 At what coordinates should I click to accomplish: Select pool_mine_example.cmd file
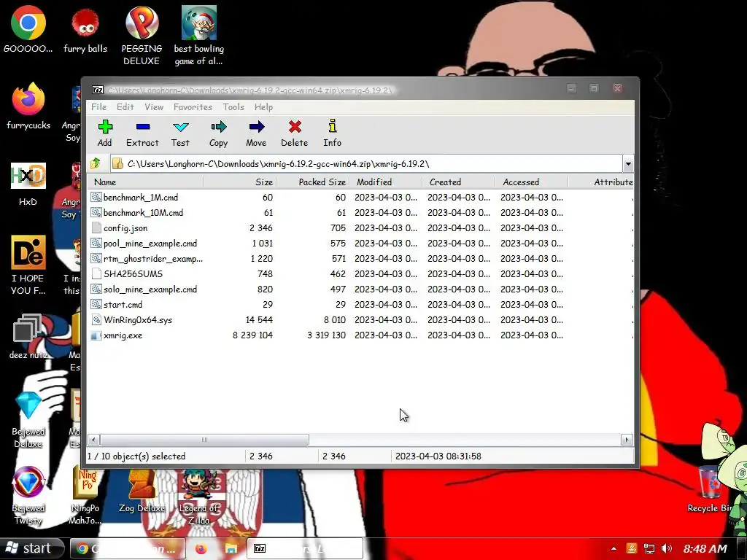144,244
